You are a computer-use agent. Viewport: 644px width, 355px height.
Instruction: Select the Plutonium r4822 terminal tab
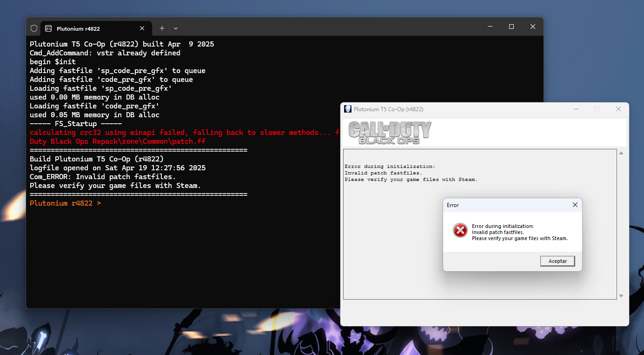coord(96,28)
